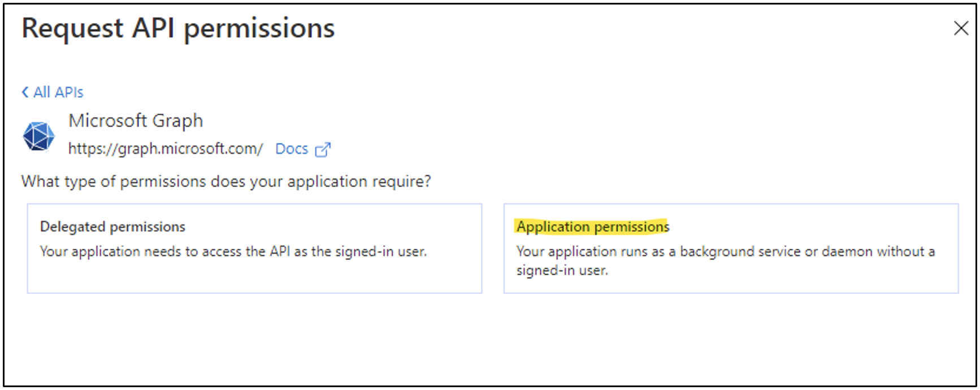Open the Microsoft Graph Docs link
The width and height of the screenshot is (980, 390).
coord(292,149)
